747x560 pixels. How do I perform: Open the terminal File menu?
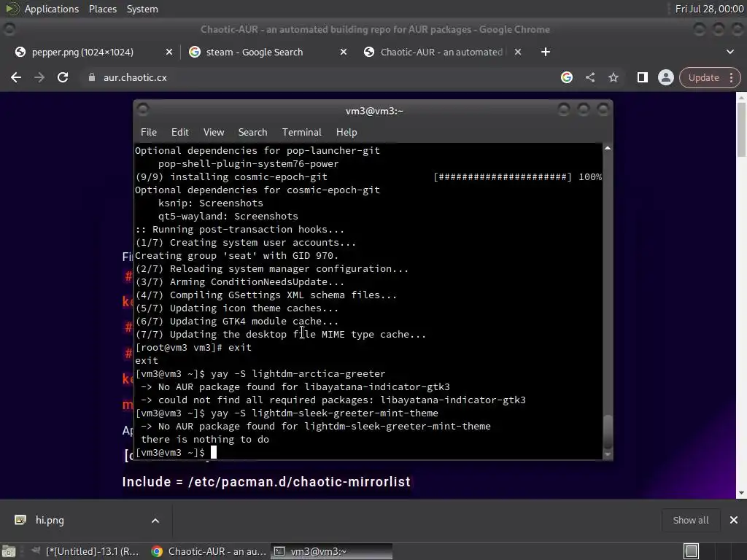pos(149,133)
